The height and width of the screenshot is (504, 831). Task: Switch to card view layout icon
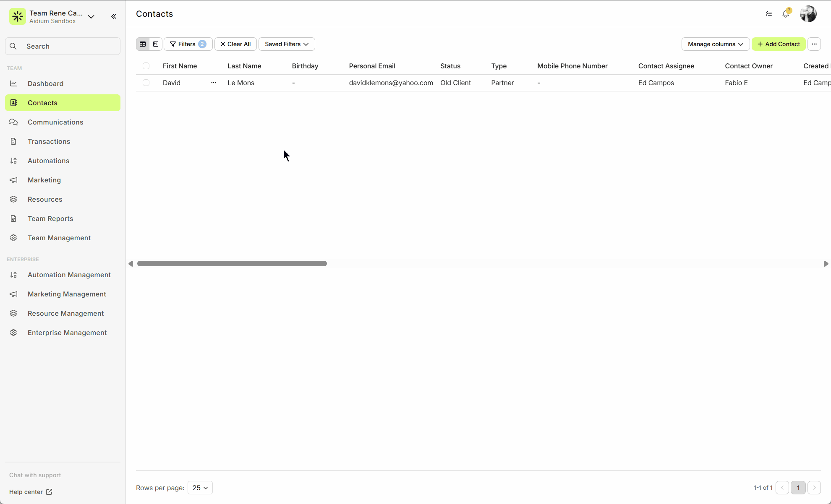pos(156,44)
